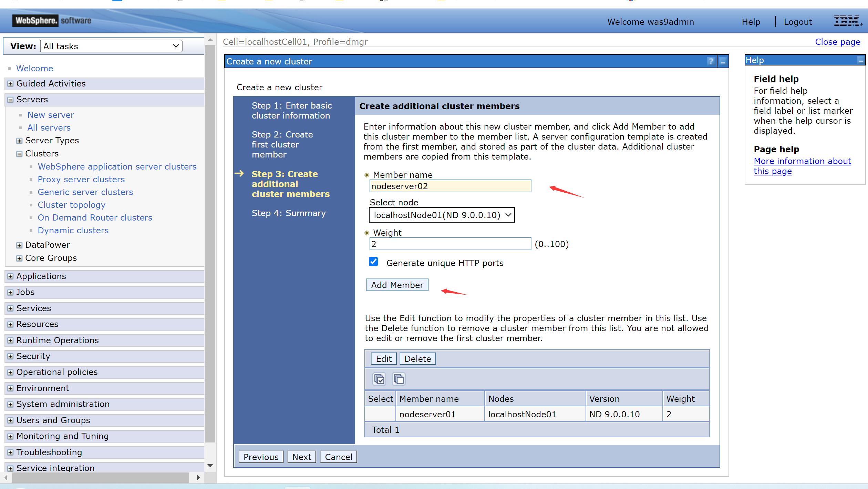Click the navigation pane horizontal scrollbar

pos(100,478)
